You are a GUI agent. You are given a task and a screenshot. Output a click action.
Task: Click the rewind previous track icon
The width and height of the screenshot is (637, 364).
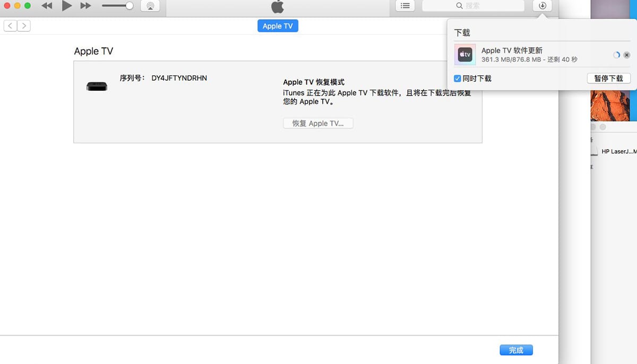[47, 6]
